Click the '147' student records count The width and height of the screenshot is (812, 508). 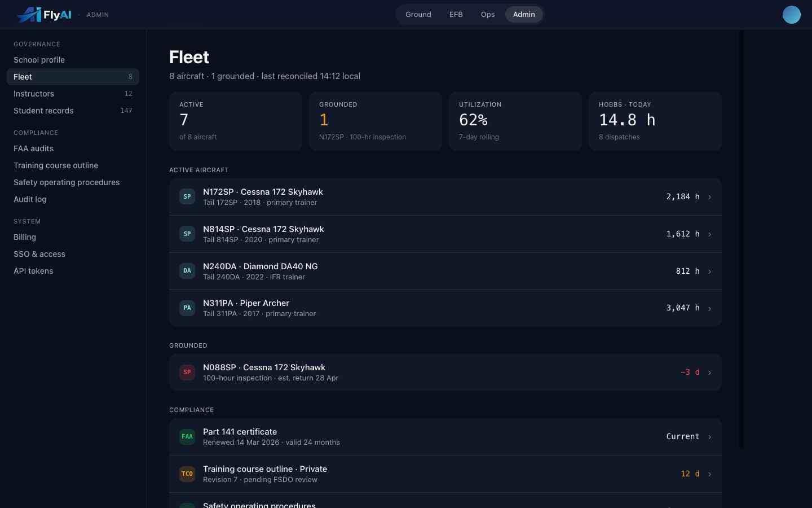pyautogui.click(x=126, y=111)
